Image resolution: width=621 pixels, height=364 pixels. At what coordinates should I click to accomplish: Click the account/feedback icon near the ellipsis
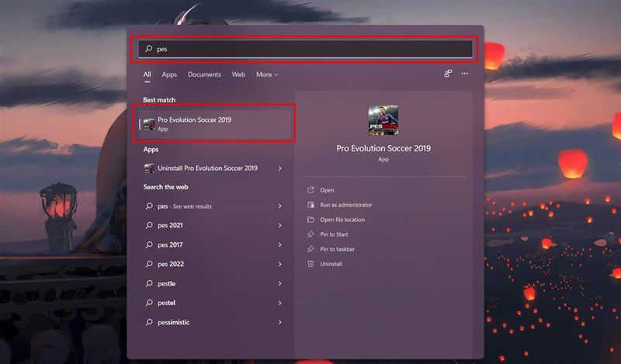click(448, 74)
